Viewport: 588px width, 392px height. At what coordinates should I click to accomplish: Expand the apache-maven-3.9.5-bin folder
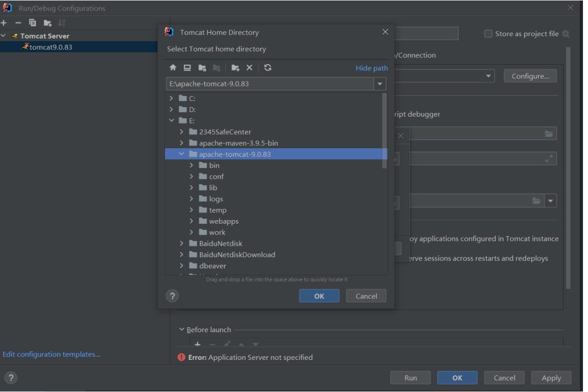(x=182, y=143)
